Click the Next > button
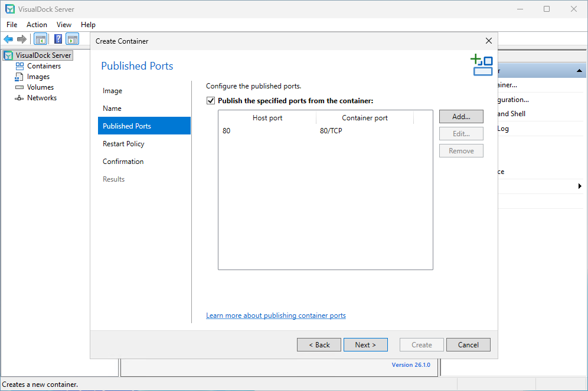588x391 pixels. pyautogui.click(x=365, y=345)
